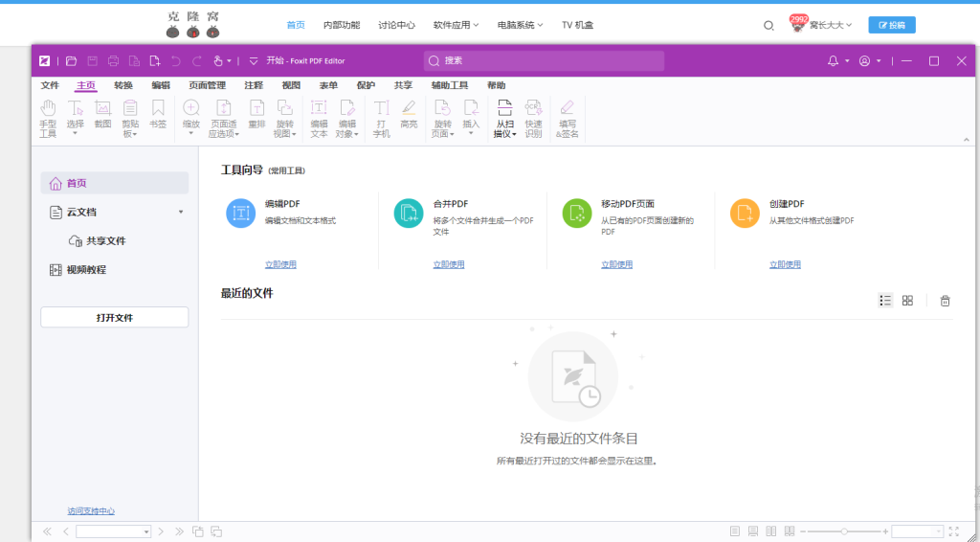The width and height of the screenshot is (980, 542).
Task: Click the 填写&签名 fill and sign tool
Action: point(567,119)
